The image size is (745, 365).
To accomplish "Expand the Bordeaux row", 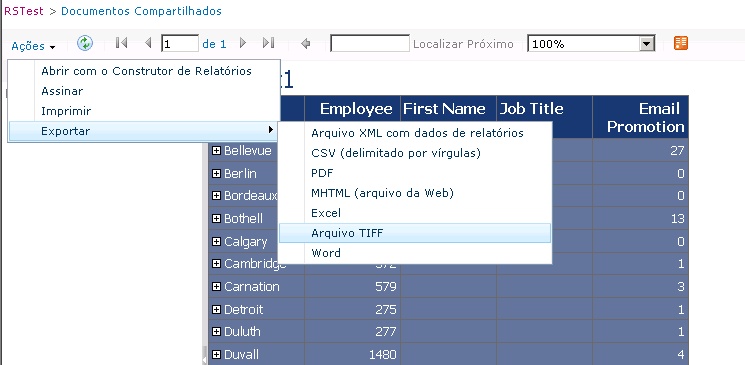I will 216,195.
